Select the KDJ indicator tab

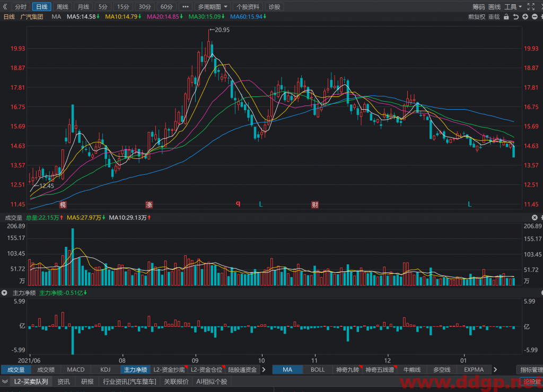106,370
